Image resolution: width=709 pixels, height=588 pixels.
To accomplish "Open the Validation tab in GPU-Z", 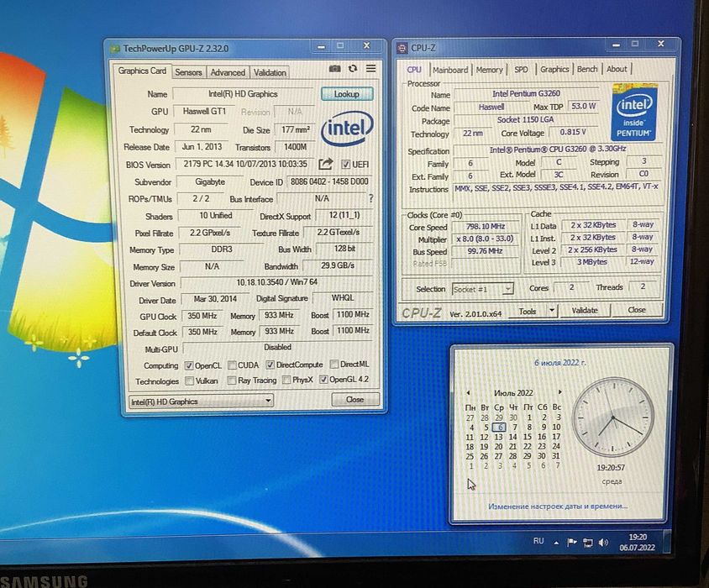I will (x=270, y=72).
